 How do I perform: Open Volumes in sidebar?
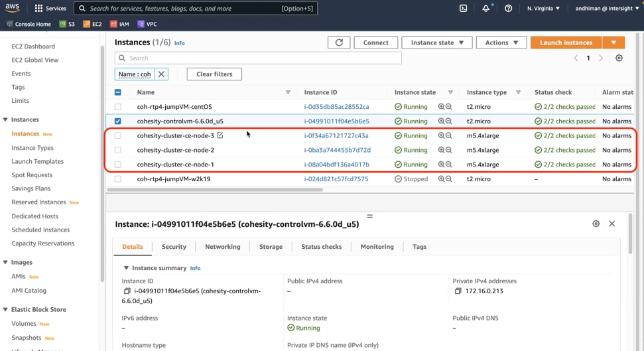tap(24, 323)
